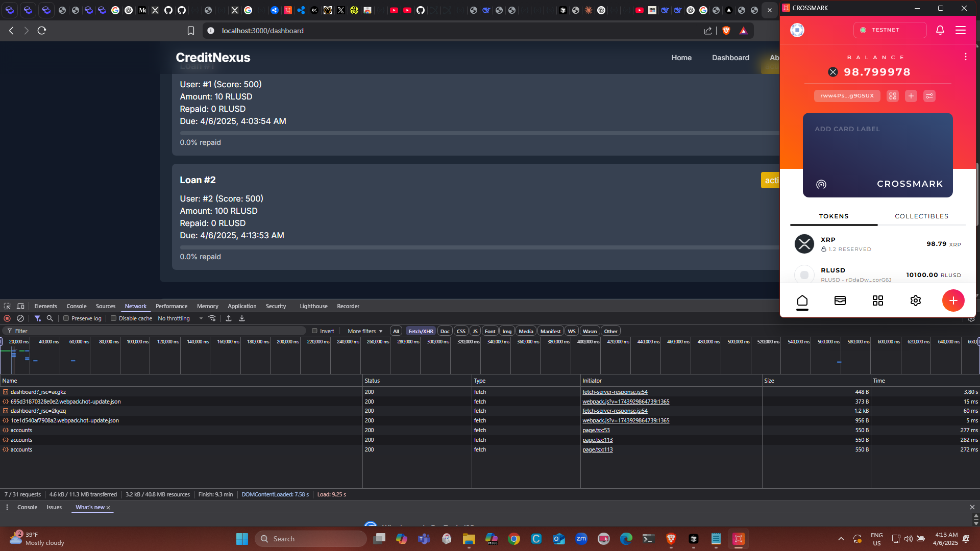Image resolution: width=980 pixels, height=551 pixels.
Task: Switch to the Console DevTools tab
Action: (76, 306)
